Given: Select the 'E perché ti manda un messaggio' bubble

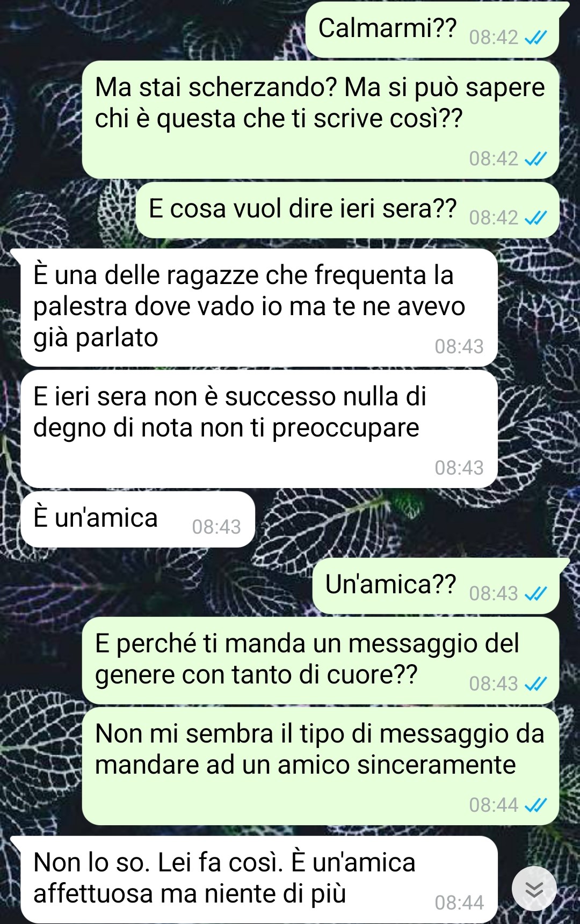Looking at the screenshot, I should (321, 660).
